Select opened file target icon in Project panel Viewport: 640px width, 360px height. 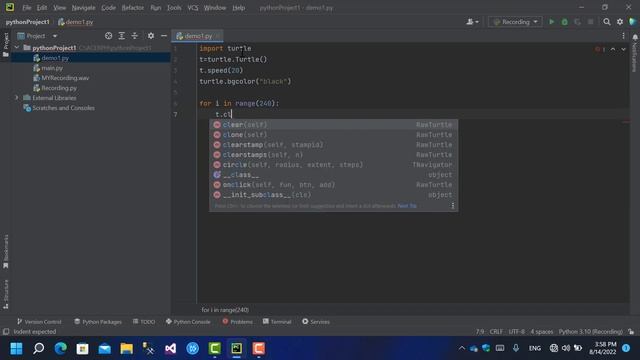click(x=109, y=36)
